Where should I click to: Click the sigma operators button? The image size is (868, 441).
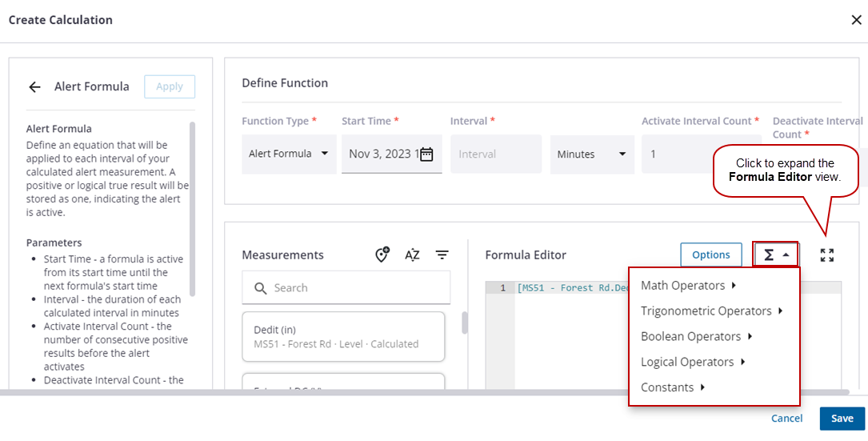point(776,255)
